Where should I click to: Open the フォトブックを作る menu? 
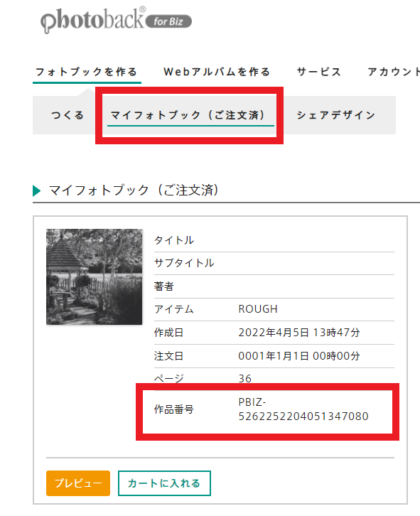(x=87, y=72)
